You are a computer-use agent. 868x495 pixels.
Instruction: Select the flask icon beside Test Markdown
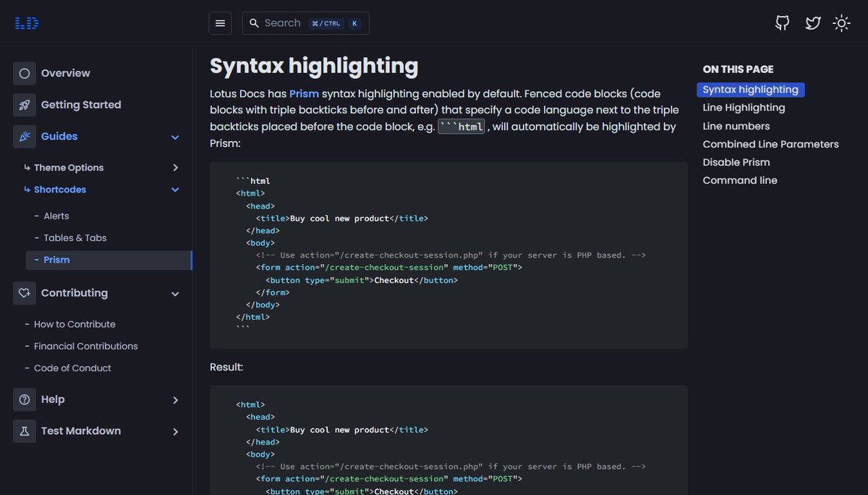point(24,431)
